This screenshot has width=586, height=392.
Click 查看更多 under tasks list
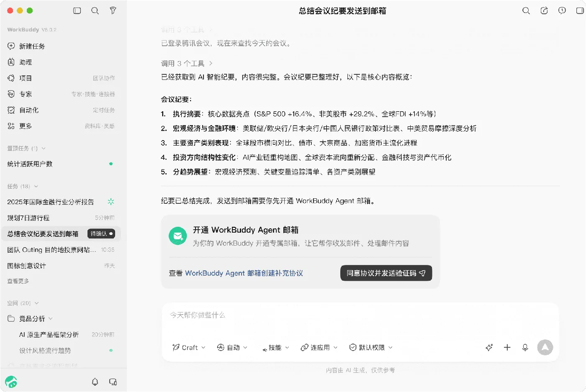click(18, 281)
